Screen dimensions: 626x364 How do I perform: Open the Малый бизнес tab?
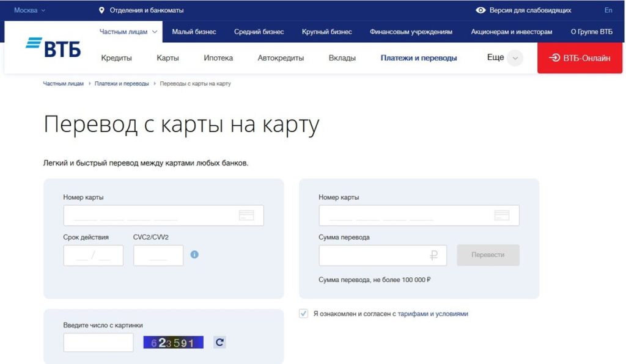194,32
